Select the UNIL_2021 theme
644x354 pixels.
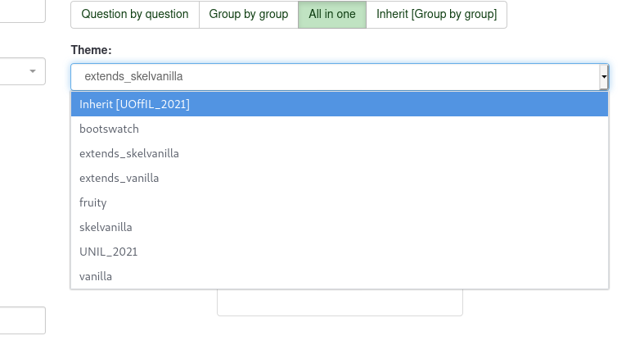pos(340,252)
